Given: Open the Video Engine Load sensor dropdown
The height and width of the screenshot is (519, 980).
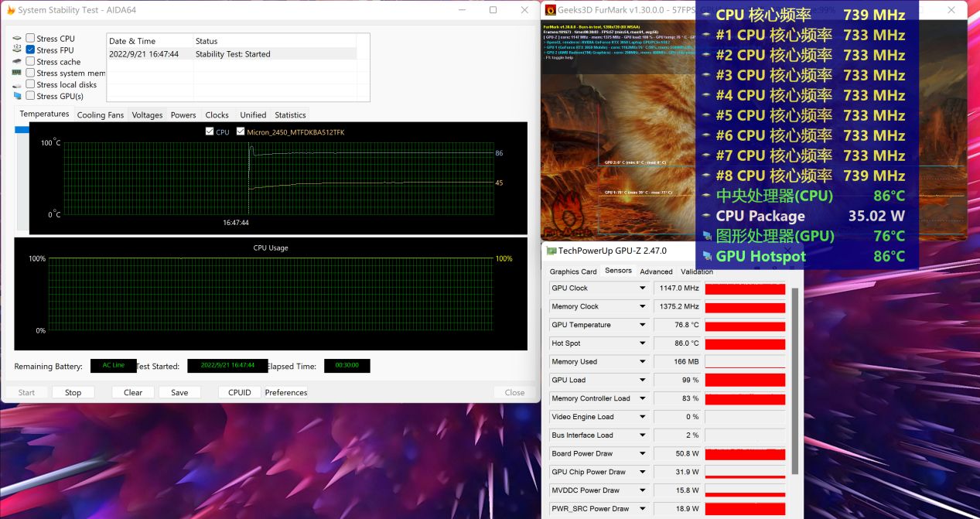Looking at the screenshot, I should (642, 417).
